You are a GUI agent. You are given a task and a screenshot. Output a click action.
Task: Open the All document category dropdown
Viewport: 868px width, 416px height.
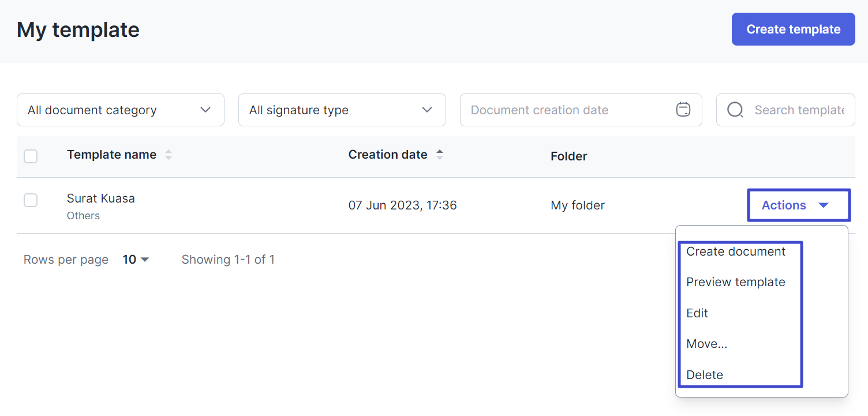pyautogui.click(x=120, y=110)
